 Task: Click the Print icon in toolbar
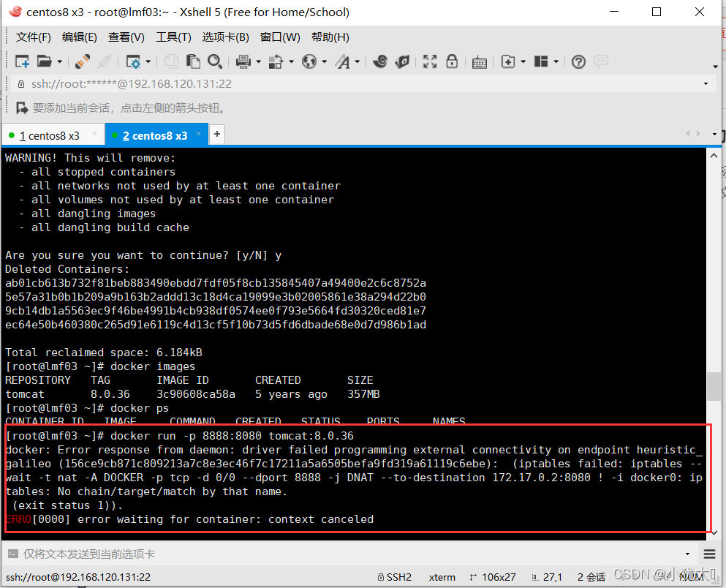coord(243,61)
